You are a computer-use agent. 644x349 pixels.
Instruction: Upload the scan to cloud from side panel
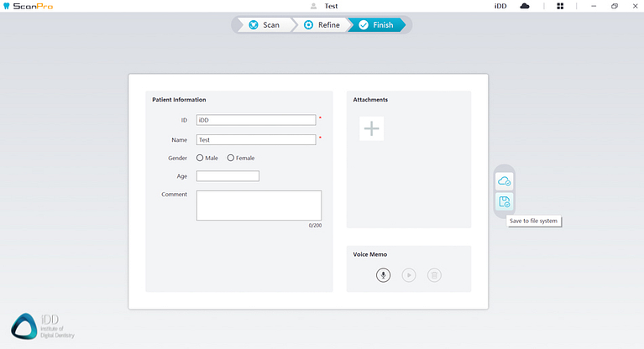pyautogui.click(x=504, y=181)
